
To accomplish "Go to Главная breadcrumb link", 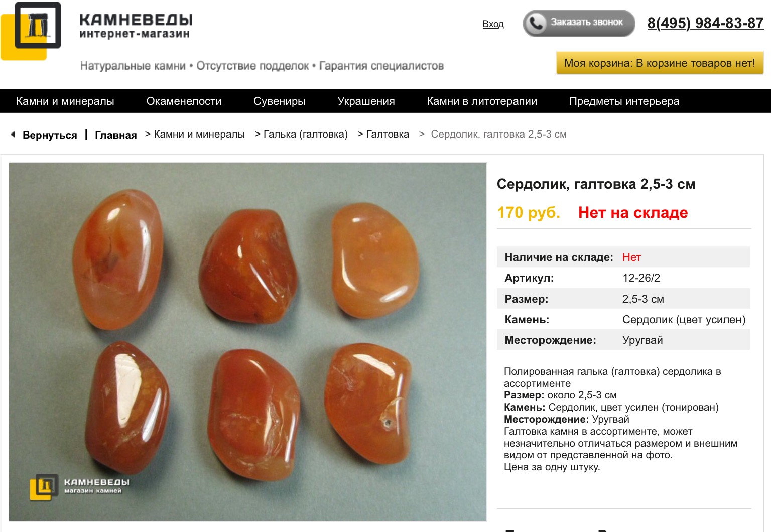I will (115, 135).
